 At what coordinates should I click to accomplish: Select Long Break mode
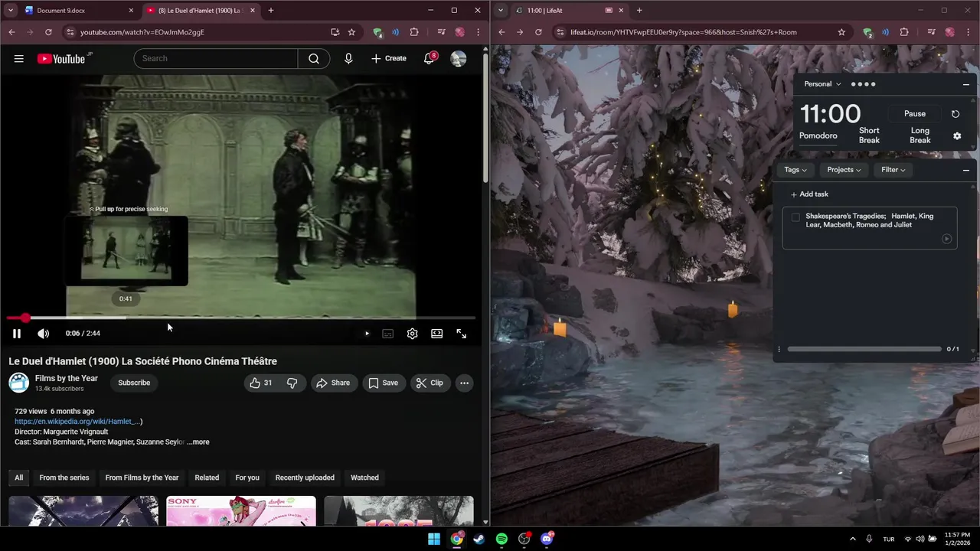(x=920, y=135)
